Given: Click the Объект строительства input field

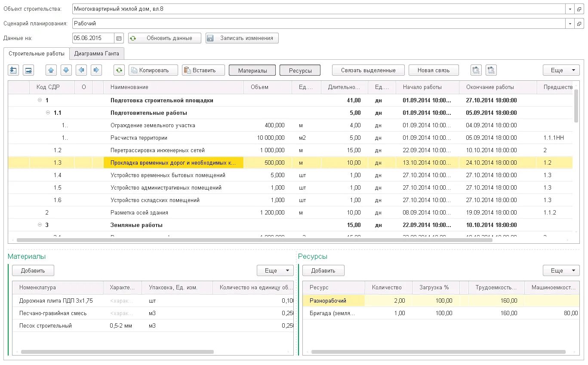Looking at the screenshot, I should coord(318,9).
